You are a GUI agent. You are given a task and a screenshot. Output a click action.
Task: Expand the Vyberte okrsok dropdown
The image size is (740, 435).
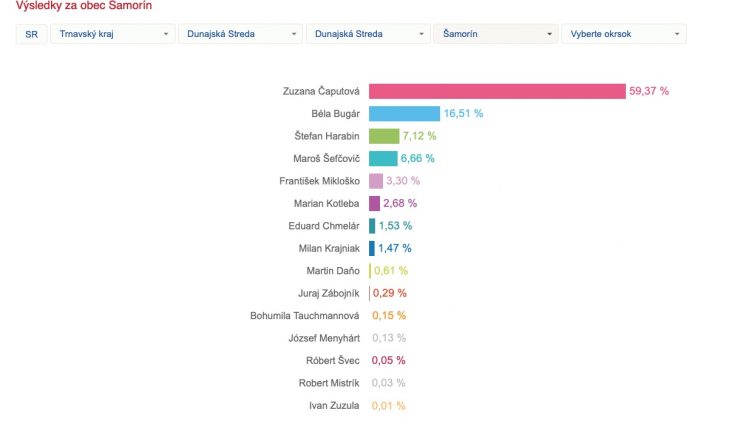(623, 34)
